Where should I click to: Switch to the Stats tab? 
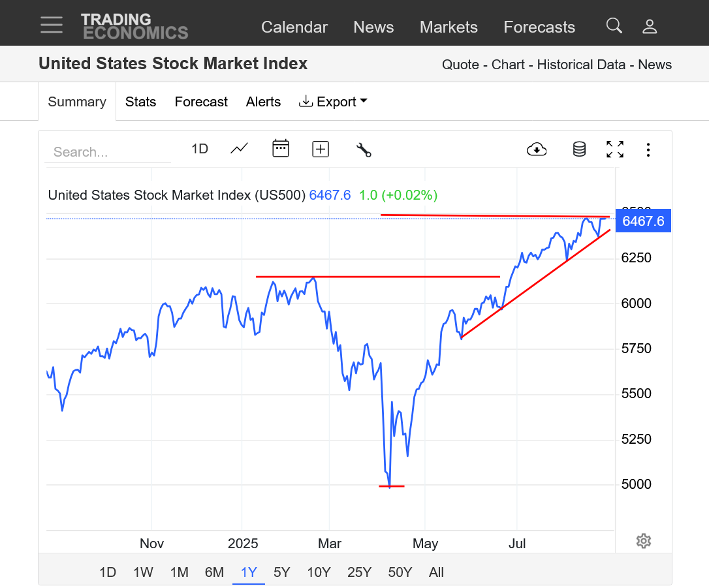click(141, 102)
